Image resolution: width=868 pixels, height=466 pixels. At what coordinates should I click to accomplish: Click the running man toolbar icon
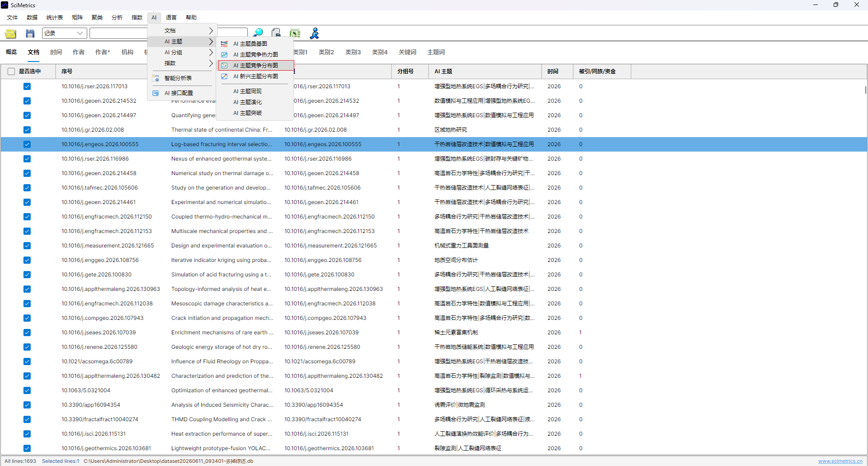[315, 33]
